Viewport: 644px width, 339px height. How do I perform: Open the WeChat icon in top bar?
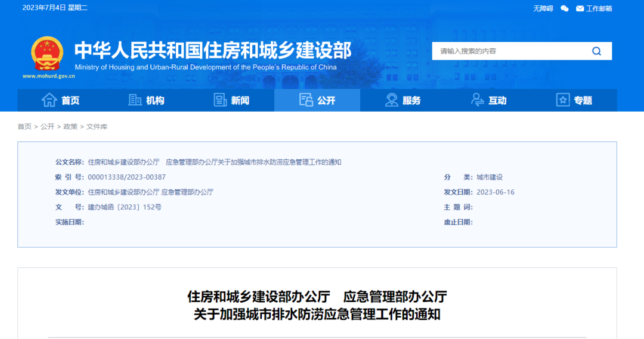pyautogui.click(x=564, y=8)
